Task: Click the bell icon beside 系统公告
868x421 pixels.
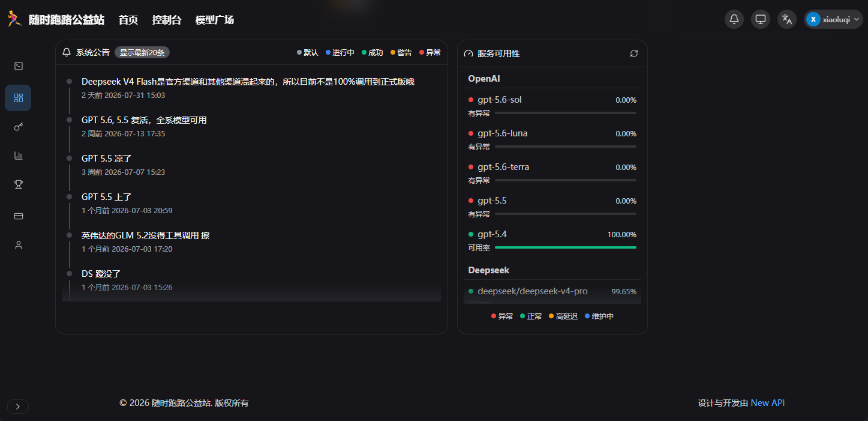Action: pyautogui.click(x=67, y=52)
